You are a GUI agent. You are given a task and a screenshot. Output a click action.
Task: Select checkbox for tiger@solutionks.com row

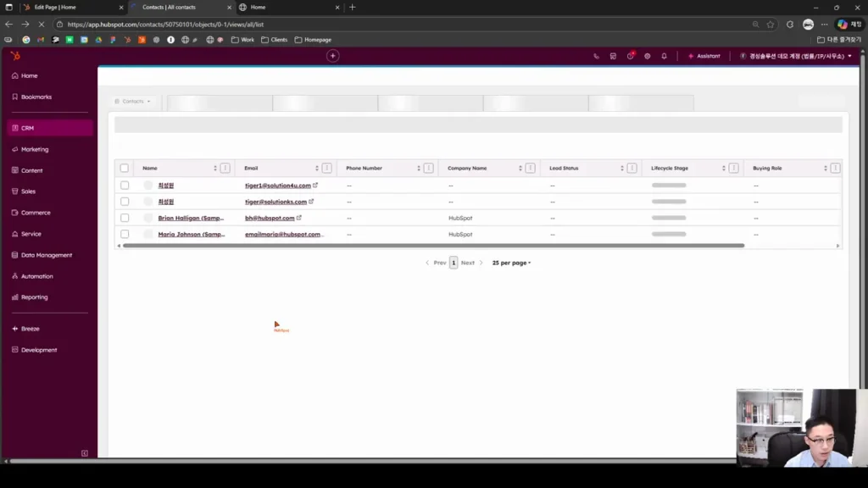pyautogui.click(x=125, y=202)
